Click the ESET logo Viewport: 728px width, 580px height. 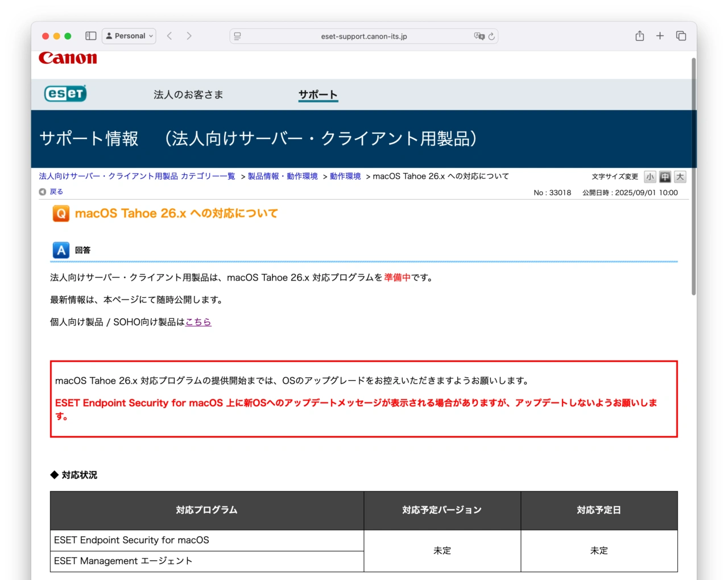(x=65, y=94)
